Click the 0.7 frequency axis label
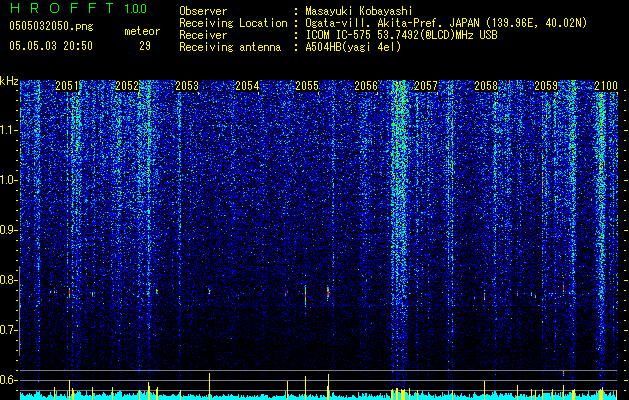This screenshot has height=400, width=629. (9, 330)
